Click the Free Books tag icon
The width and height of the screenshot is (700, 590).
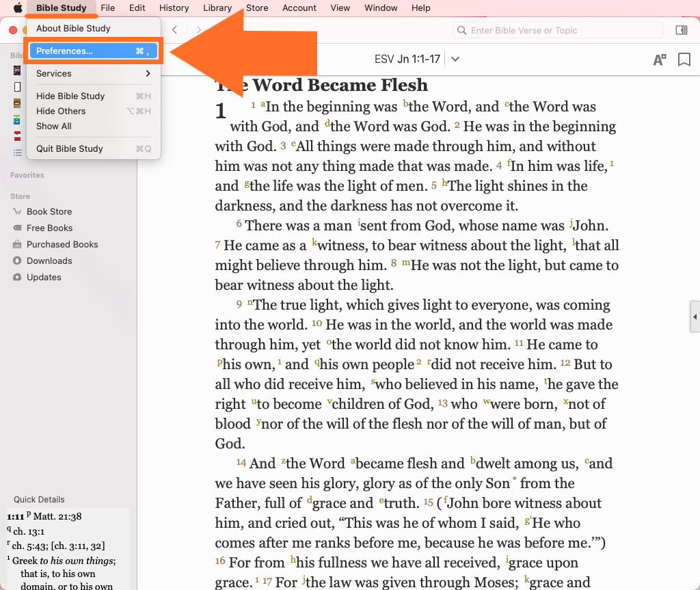(17, 228)
